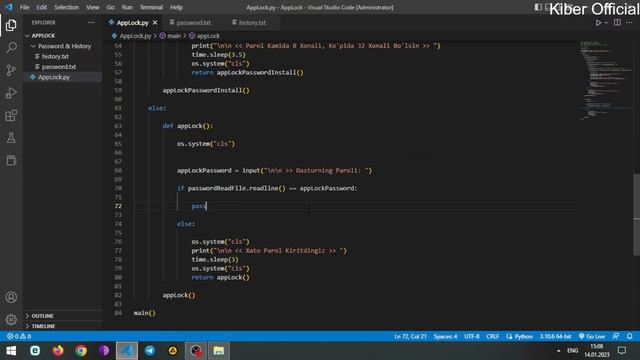Select AppLock.py in the explorer tree
Viewport: 640px width, 360px height.
pyautogui.click(x=54, y=77)
